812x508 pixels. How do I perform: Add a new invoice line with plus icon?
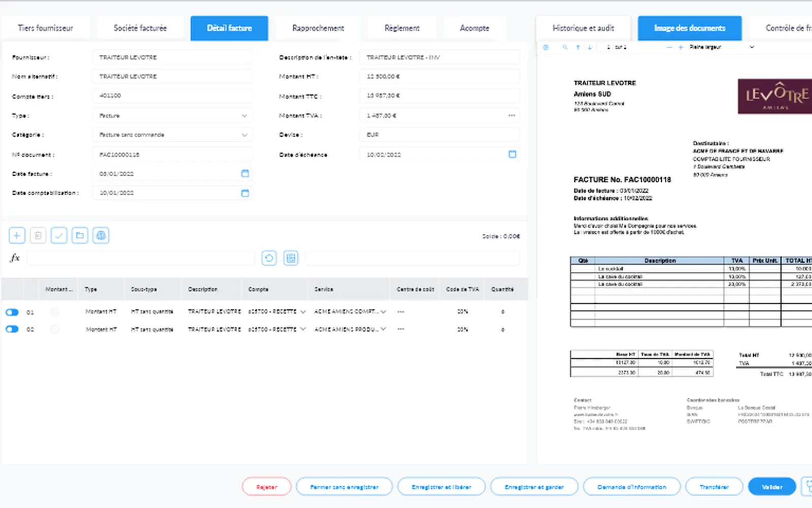point(17,235)
